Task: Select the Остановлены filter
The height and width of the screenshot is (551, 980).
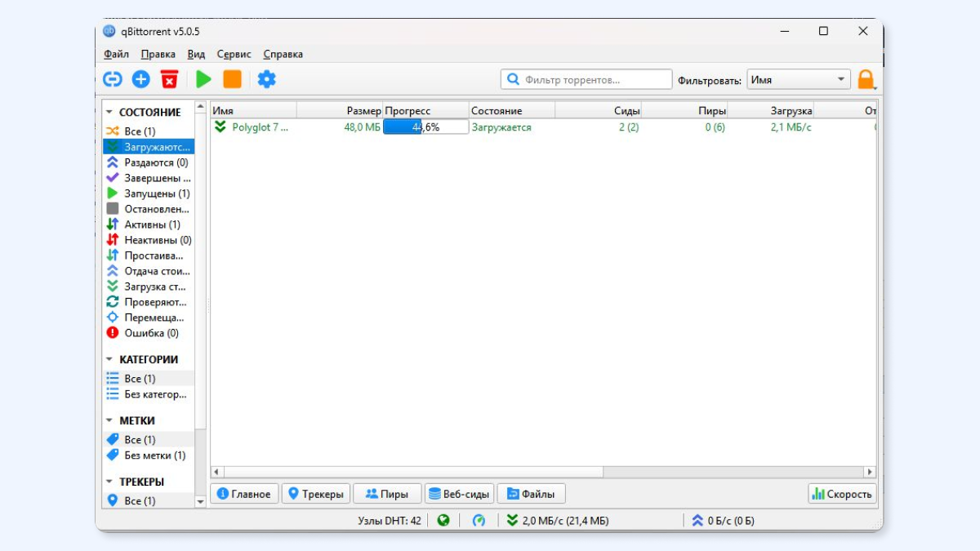Action: pos(149,209)
